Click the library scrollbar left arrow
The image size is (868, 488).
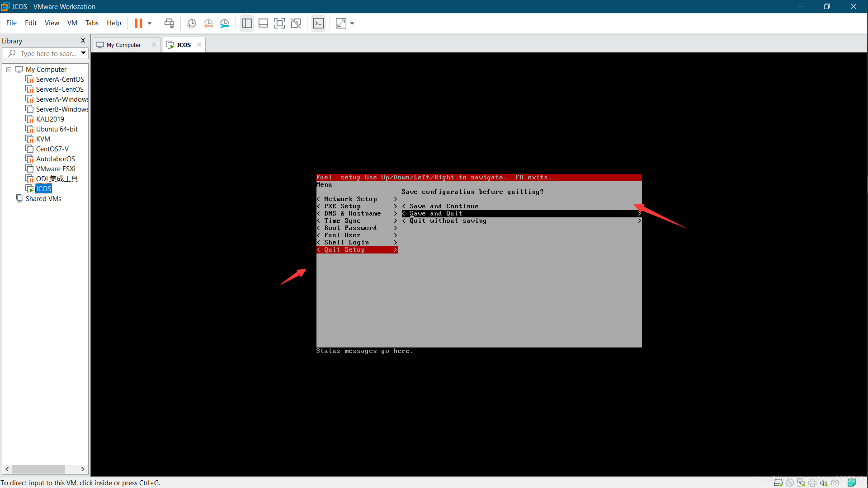(x=7, y=469)
